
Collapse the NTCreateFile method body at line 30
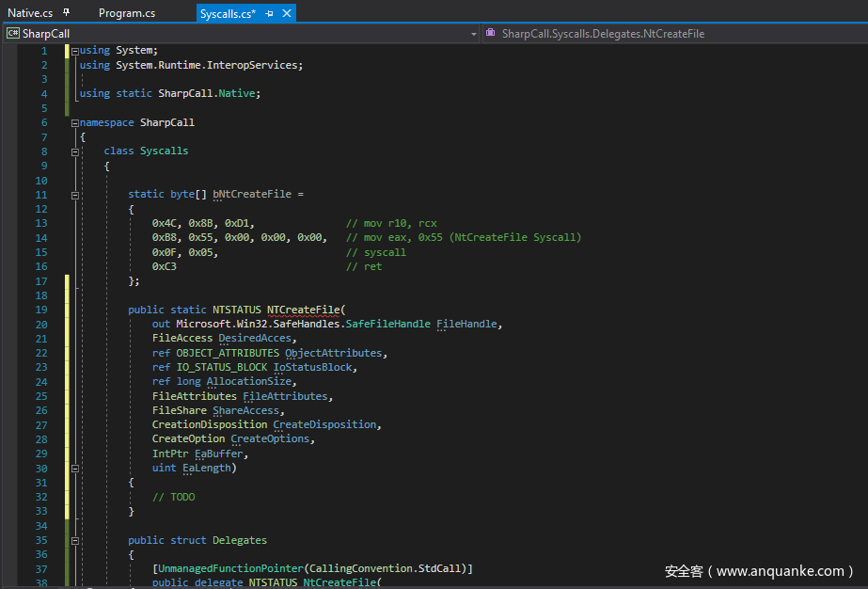(74, 468)
